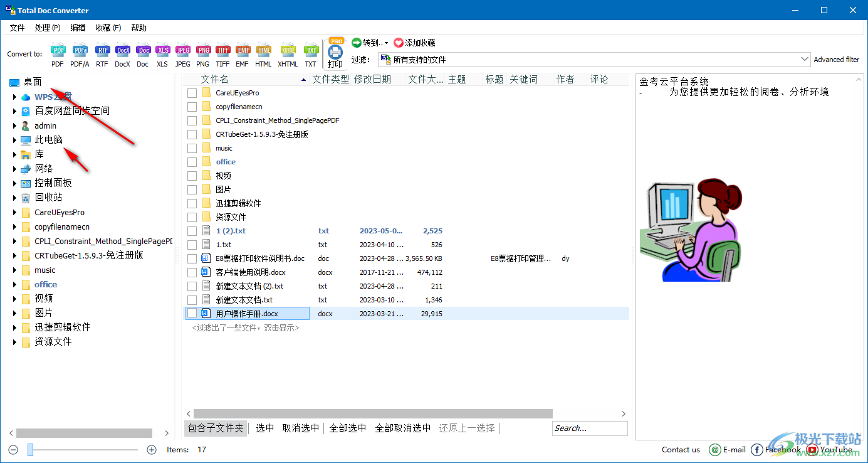868x463 pixels.
Task: Open the E-mail contact icon
Action: pyautogui.click(x=715, y=449)
